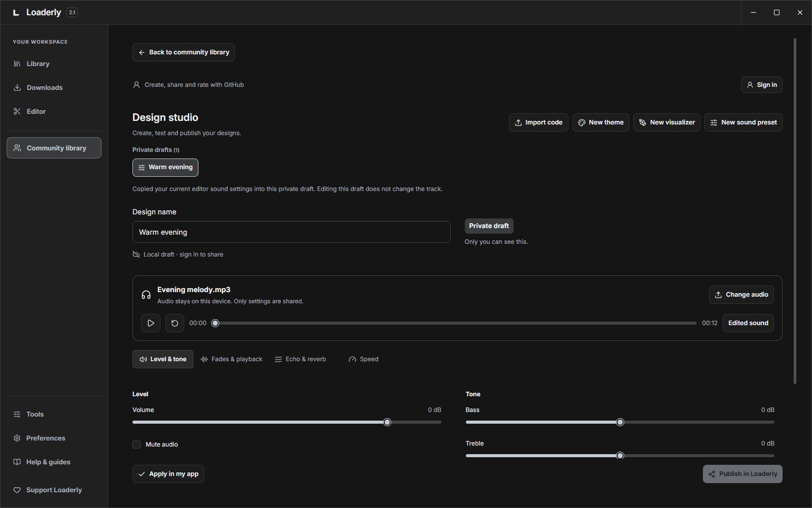The width and height of the screenshot is (812, 508).
Task: Click the headphones icon beside Evening melody.mp3
Action: [146, 295]
